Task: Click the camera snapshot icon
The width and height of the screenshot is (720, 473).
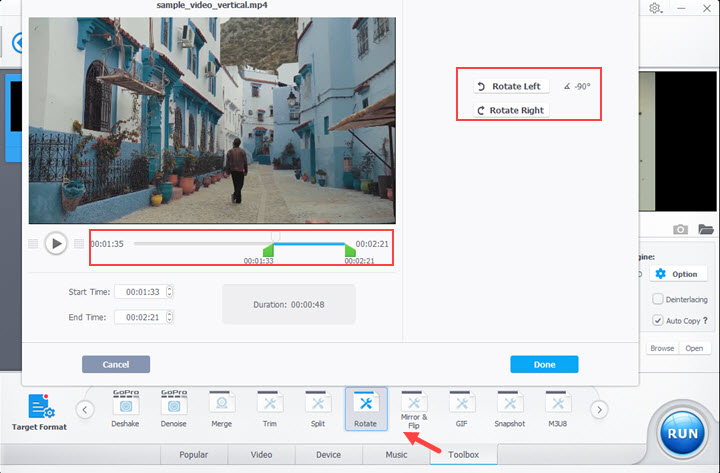Action: tap(680, 229)
